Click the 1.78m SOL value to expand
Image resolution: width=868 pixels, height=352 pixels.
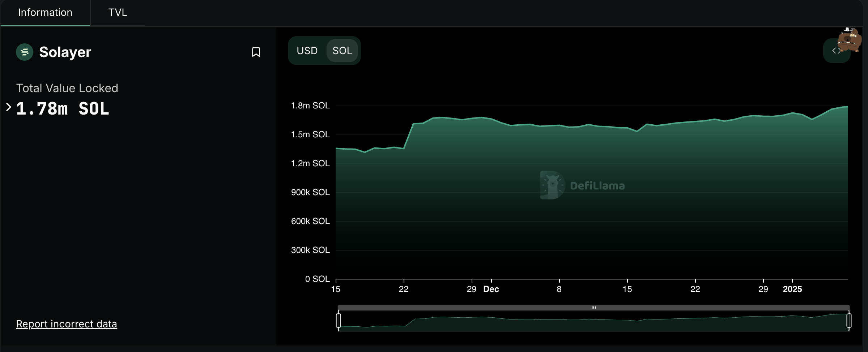coord(63,109)
